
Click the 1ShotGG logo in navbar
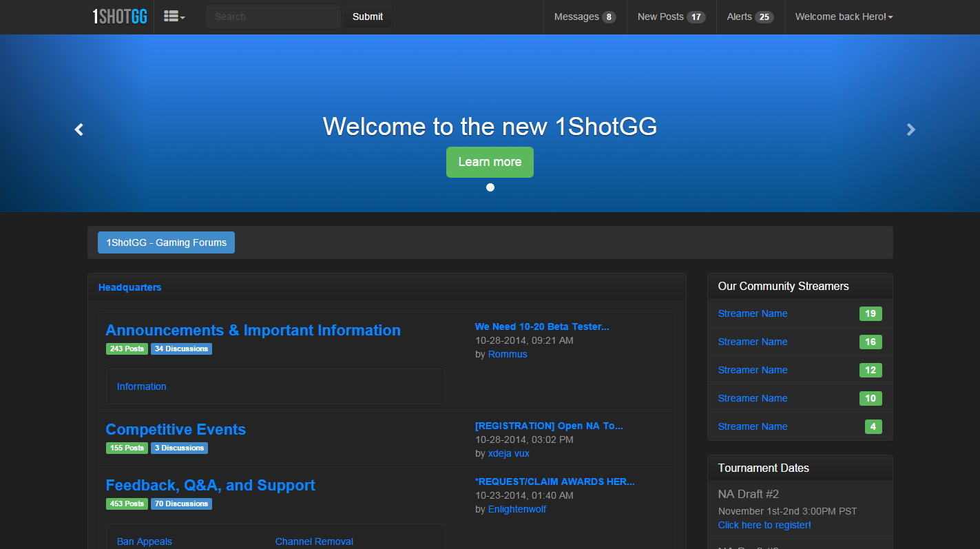(120, 17)
